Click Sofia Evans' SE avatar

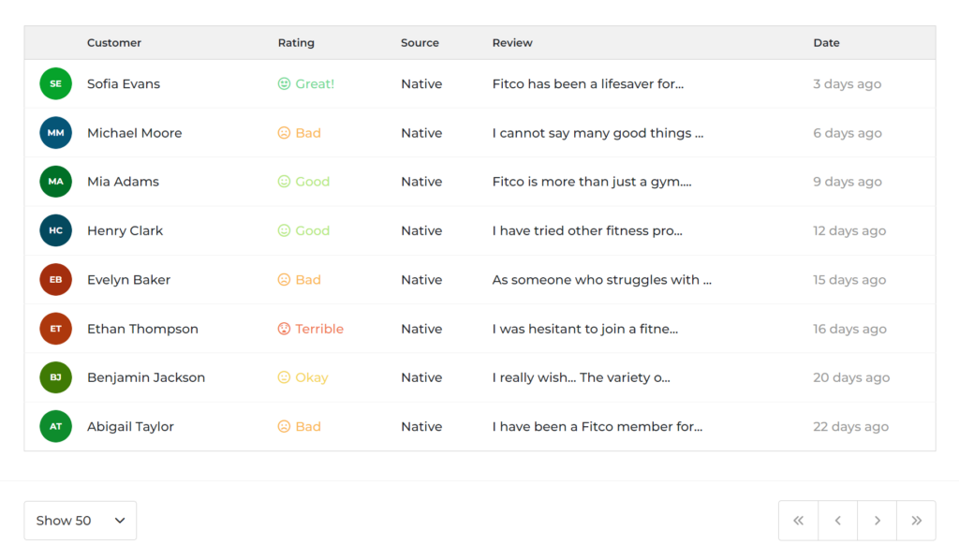(x=55, y=83)
